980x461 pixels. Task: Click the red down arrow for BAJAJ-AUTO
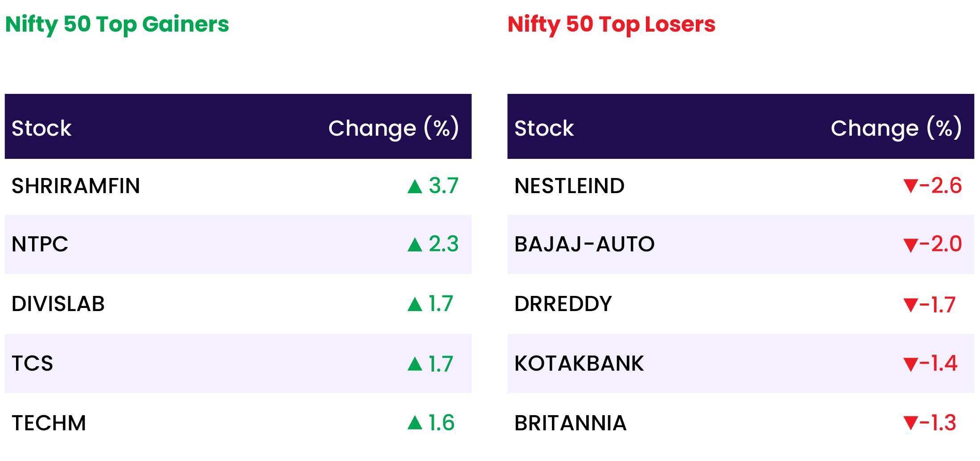(x=911, y=245)
